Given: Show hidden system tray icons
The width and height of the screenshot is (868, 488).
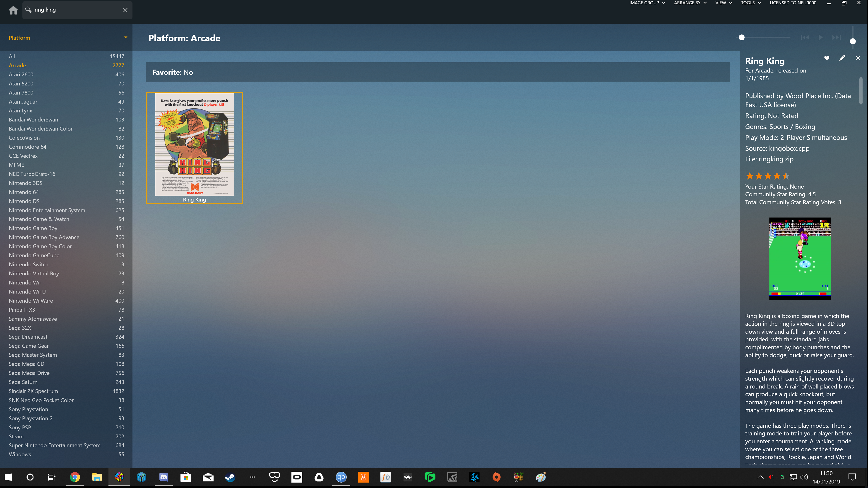Looking at the screenshot, I should [x=760, y=477].
